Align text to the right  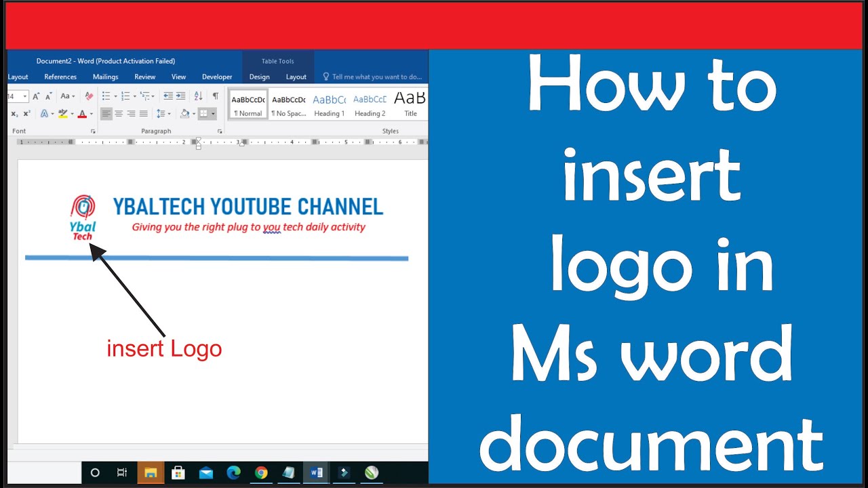[x=131, y=114]
